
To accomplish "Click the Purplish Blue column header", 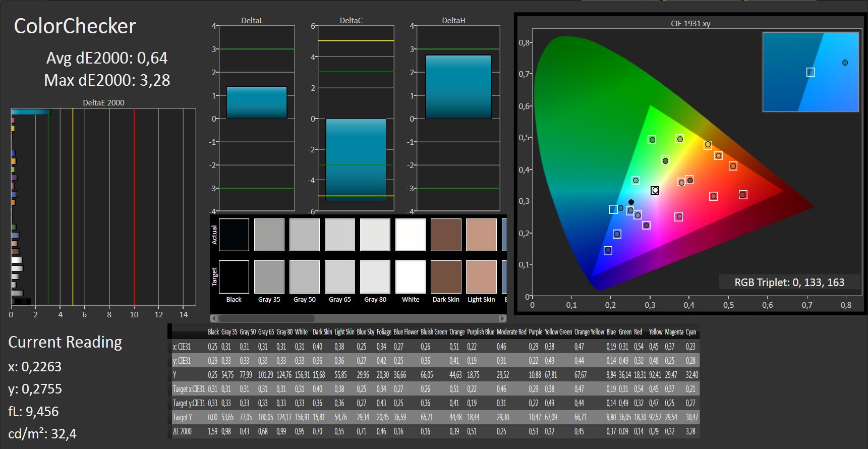I will pos(481,332).
